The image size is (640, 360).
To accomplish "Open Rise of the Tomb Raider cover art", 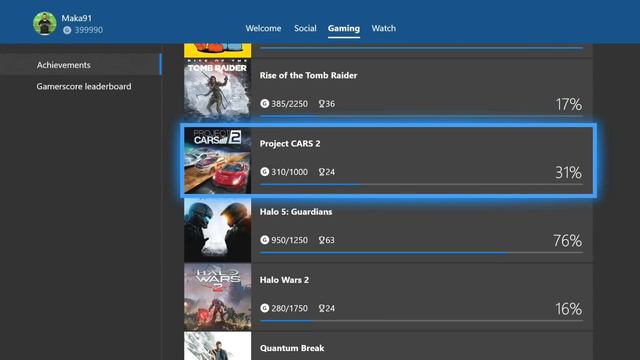I will click(218, 90).
